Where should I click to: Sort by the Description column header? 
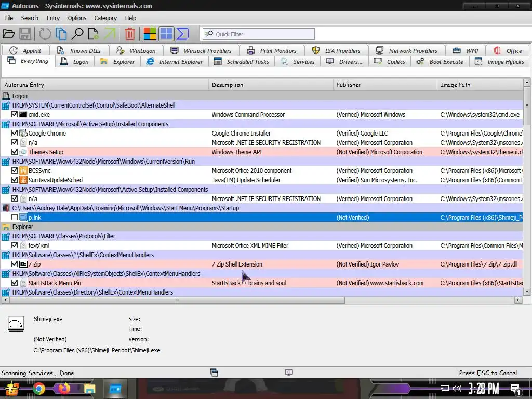point(271,85)
